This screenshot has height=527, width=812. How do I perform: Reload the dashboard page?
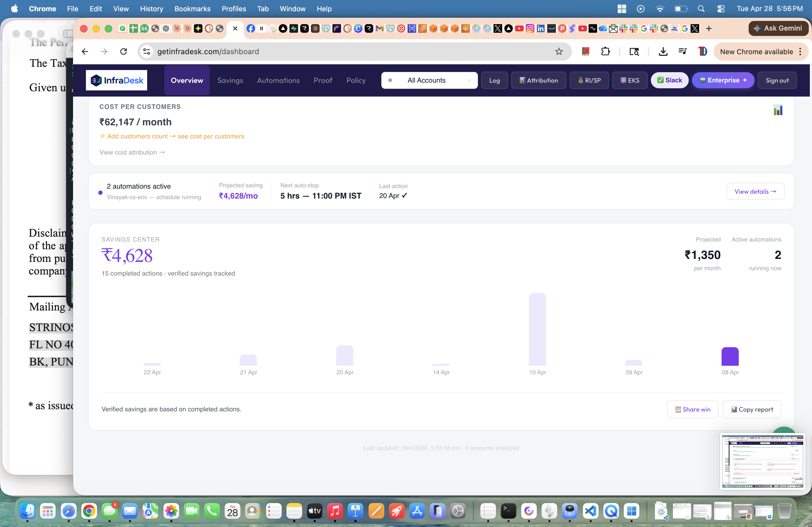124,52
